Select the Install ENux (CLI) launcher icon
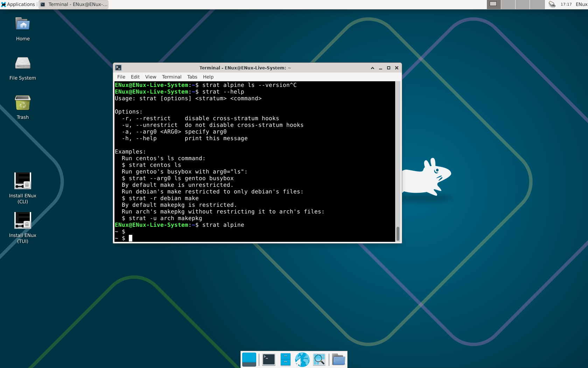 23,181
